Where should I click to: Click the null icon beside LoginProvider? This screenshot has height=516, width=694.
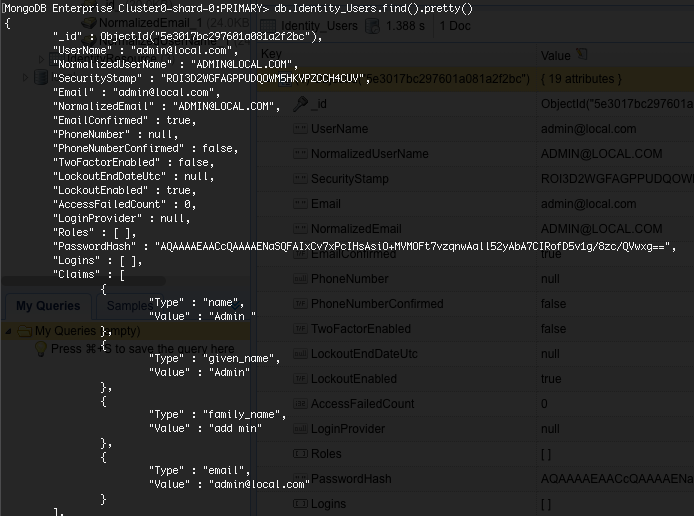pyautogui.click(x=300, y=429)
